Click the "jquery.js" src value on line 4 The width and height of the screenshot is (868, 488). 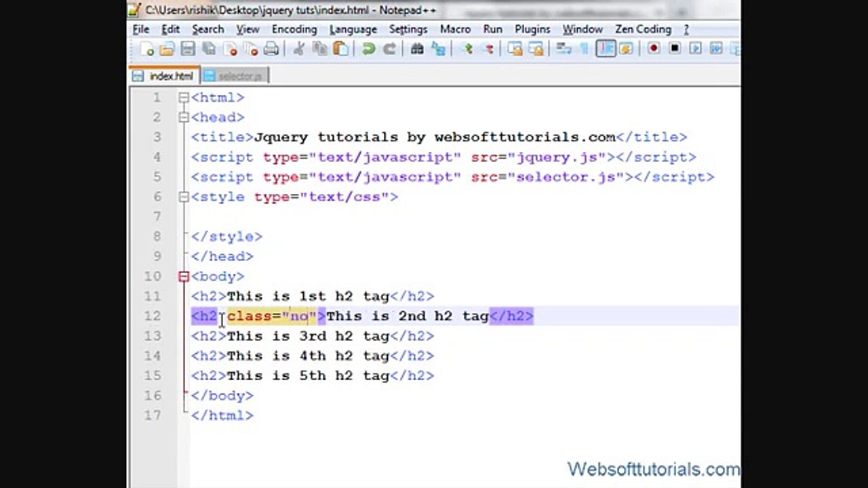coord(557,157)
